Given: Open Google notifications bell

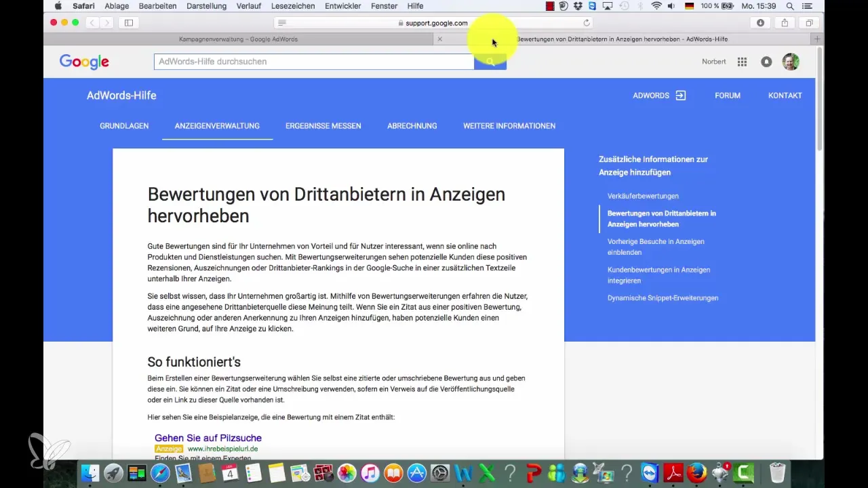Looking at the screenshot, I should point(766,62).
